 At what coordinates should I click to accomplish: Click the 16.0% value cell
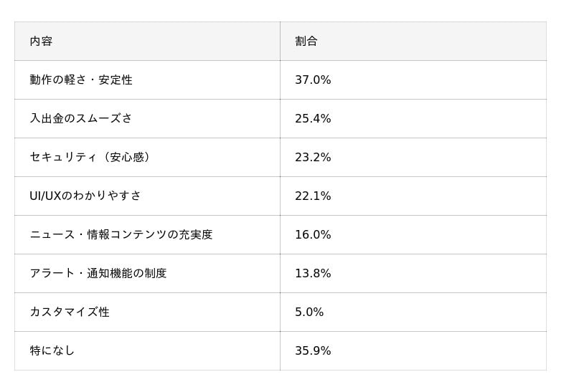(x=313, y=235)
